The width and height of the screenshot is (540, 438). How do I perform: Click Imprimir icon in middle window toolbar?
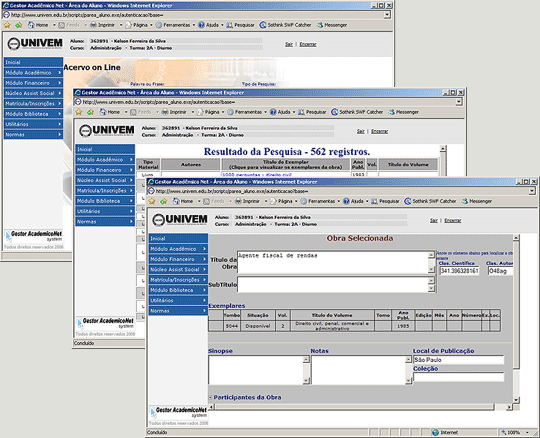point(165,112)
